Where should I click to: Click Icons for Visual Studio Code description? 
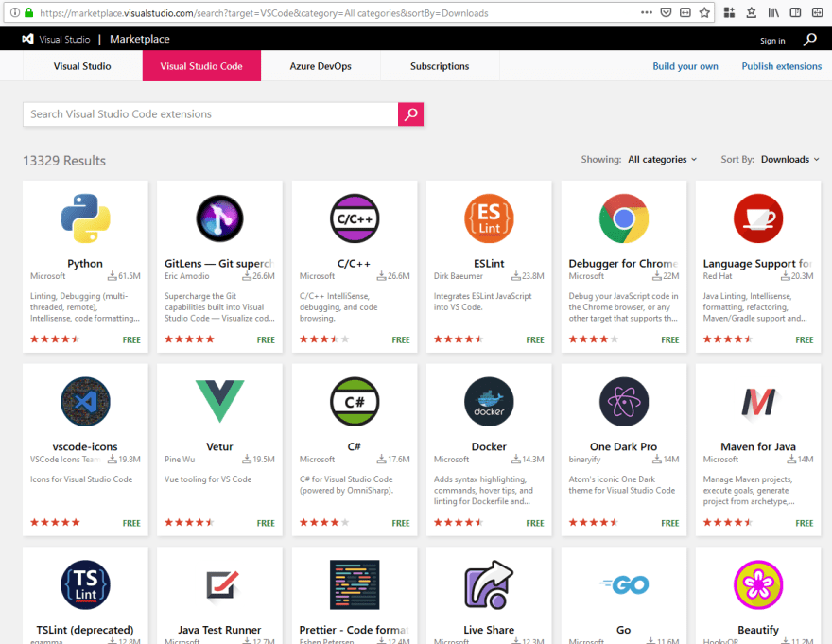click(81, 479)
